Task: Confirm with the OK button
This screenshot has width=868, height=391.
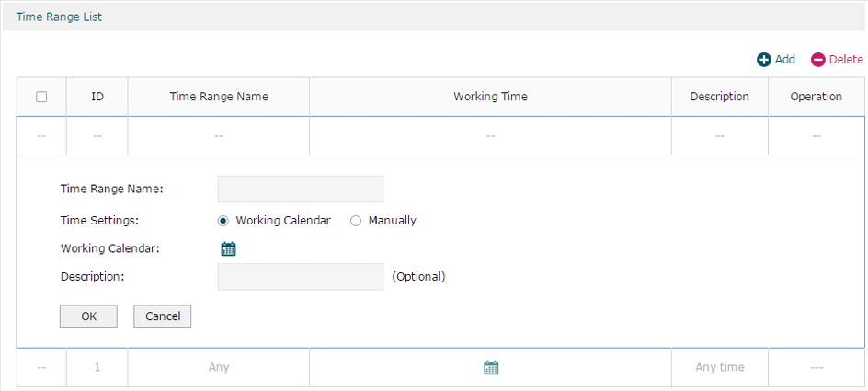Action: [x=88, y=316]
